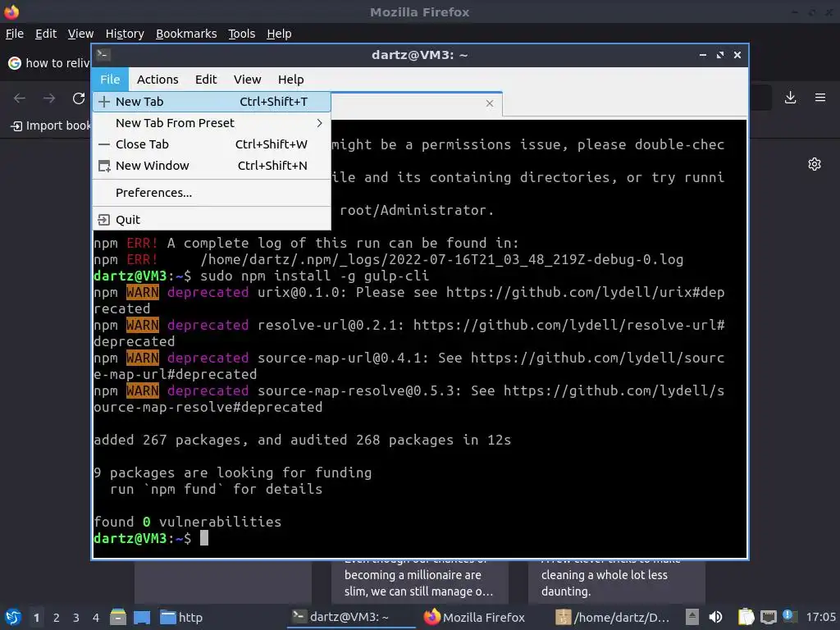Open Firefox History menu
840x630 pixels.
125,34
